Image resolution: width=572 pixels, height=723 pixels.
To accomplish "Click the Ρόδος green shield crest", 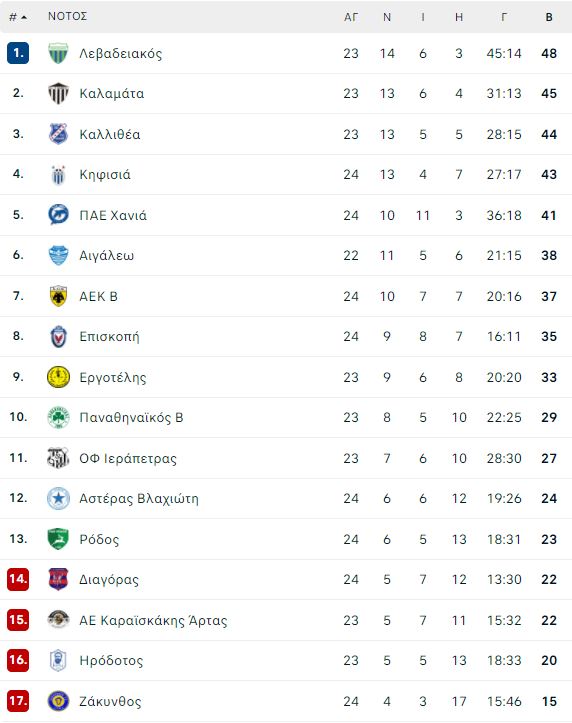I will tap(59, 539).
